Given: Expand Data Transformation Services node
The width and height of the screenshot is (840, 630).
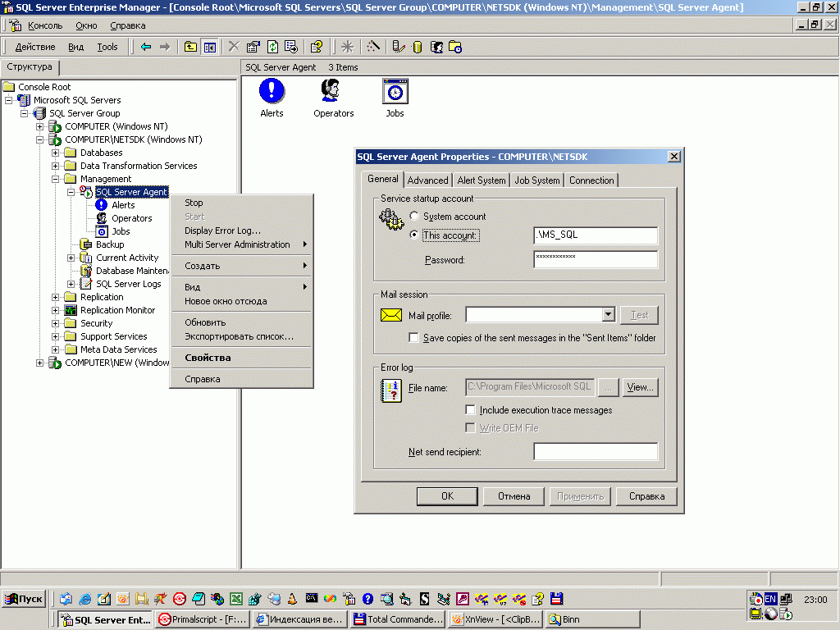Looking at the screenshot, I should tap(55, 166).
